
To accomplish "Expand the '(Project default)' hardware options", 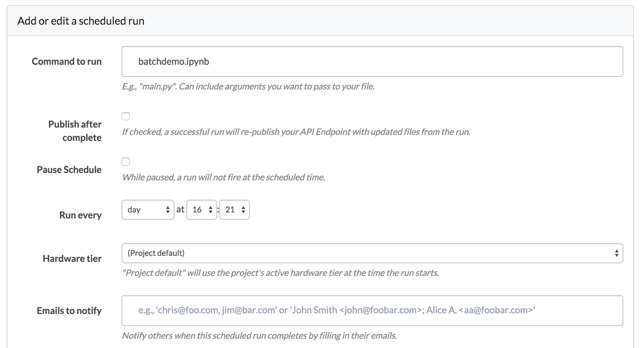I will click(x=372, y=253).
